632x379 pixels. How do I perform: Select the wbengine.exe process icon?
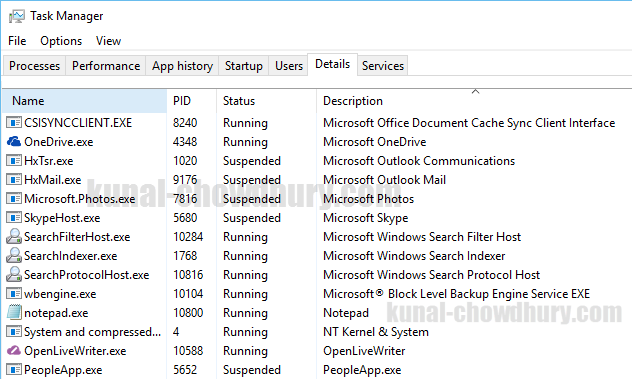coord(14,294)
